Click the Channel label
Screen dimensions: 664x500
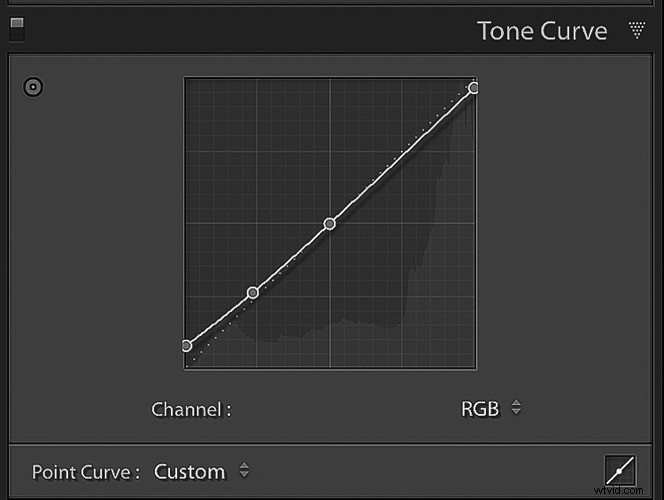pos(191,409)
